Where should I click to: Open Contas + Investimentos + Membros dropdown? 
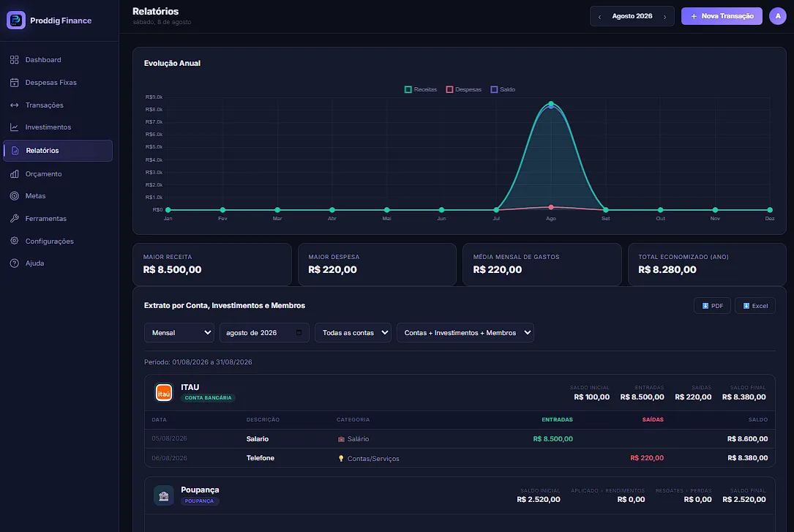tap(465, 332)
